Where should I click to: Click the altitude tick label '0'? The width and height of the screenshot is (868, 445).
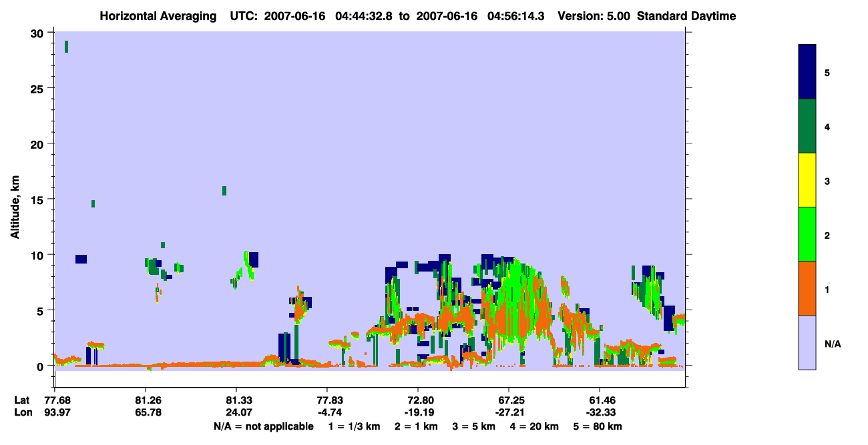[41, 366]
